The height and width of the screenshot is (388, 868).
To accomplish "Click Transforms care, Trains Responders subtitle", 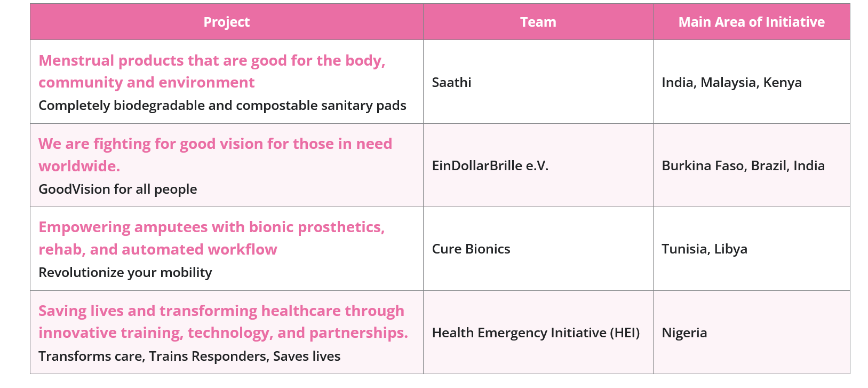I will click(189, 357).
